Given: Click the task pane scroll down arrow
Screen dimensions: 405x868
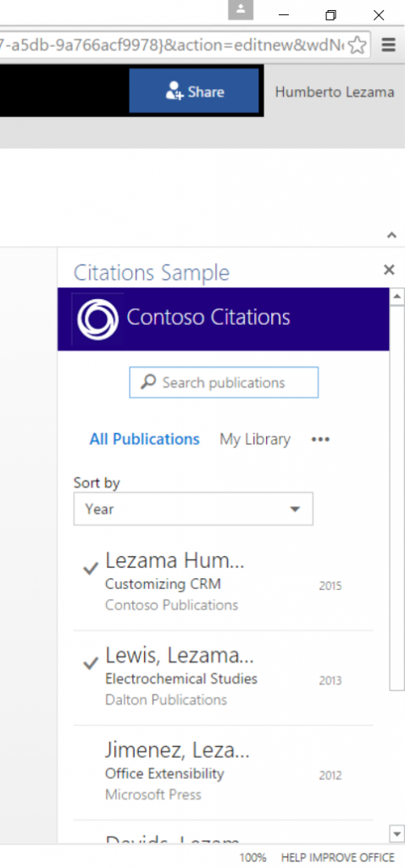Looking at the screenshot, I should click(397, 832).
